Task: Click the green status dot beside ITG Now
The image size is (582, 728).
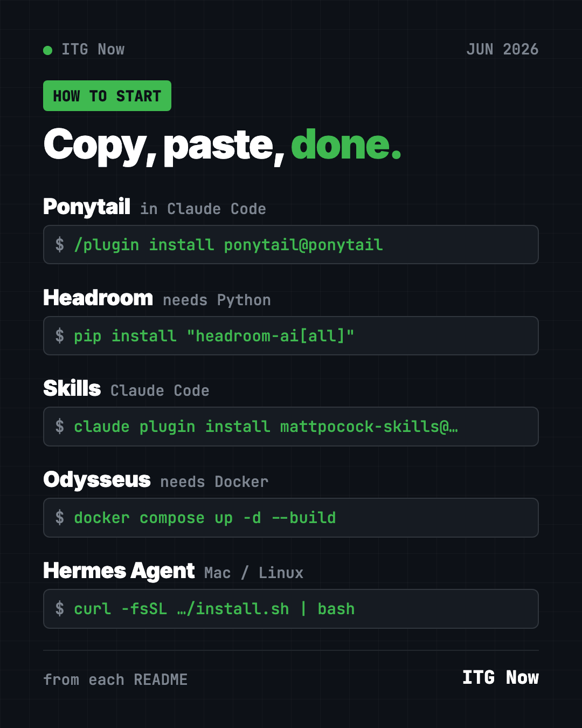Action: click(x=47, y=50)
